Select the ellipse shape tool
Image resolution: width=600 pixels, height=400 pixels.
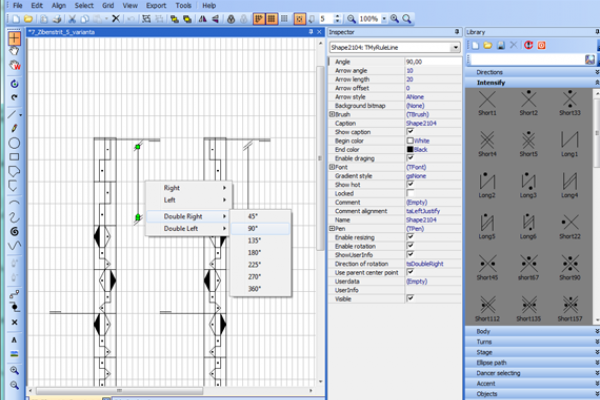point(14,142)
